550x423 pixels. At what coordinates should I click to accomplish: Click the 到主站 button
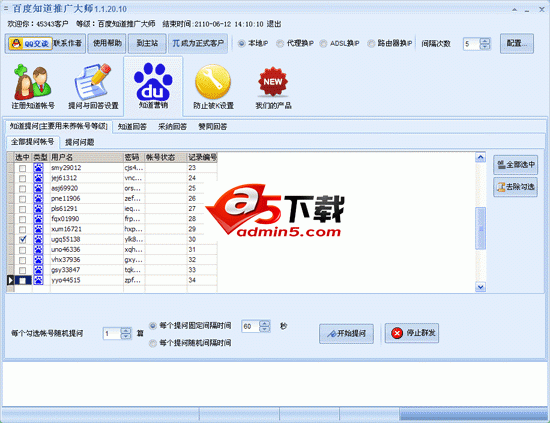click(147, 43)
